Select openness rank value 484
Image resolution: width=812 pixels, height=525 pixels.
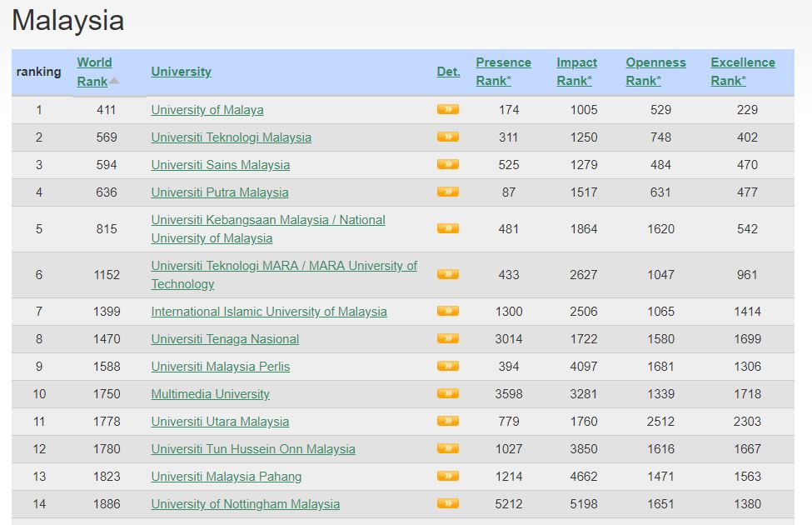pos(660,165)
